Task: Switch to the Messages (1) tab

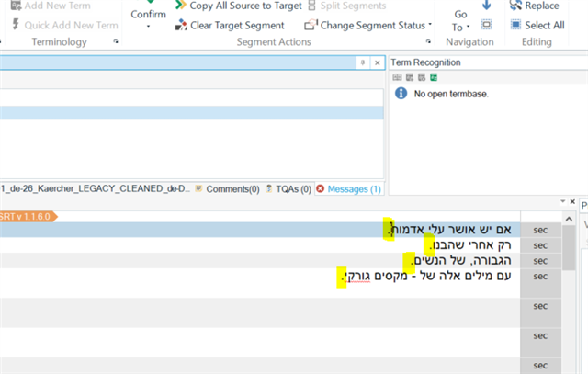Action: pos(349,189)
